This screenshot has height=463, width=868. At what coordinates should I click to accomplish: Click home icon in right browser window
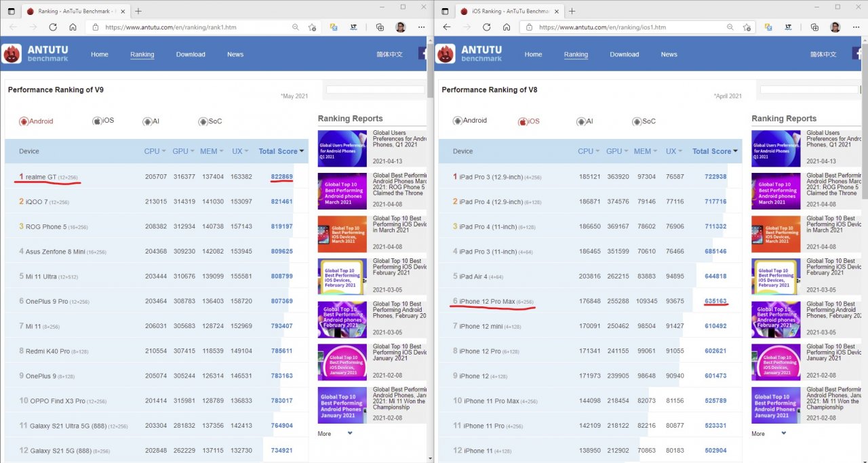click(506, 27)
